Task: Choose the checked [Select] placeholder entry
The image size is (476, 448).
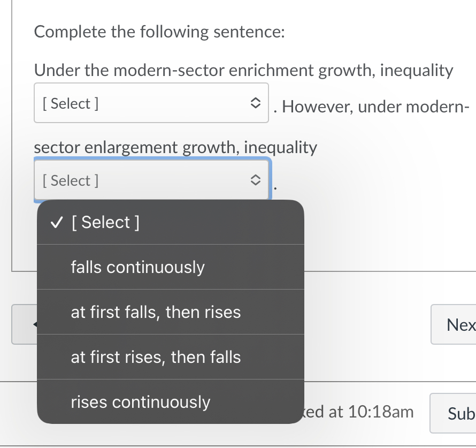Action: (105, 222)
